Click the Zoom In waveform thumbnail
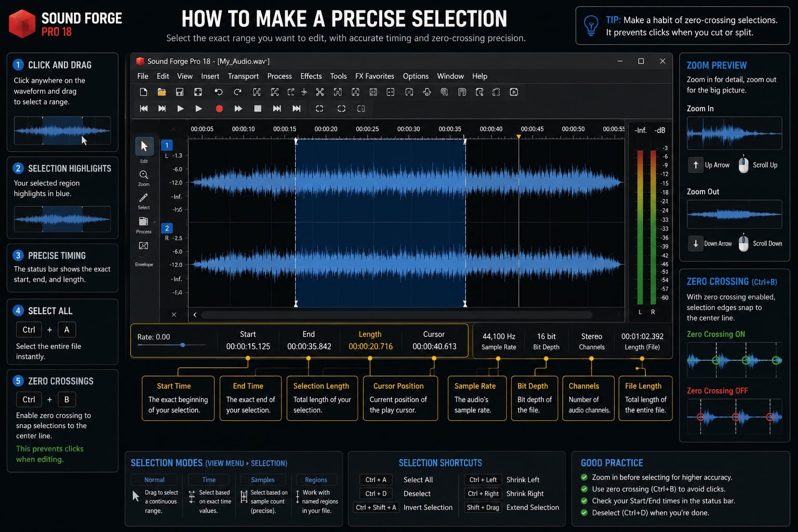 [734, 134]
